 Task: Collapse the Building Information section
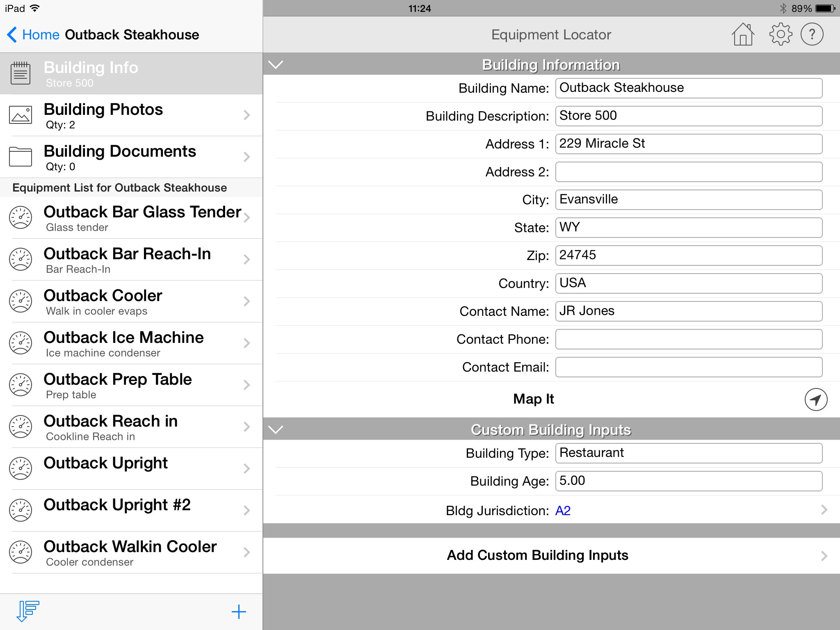tap(276, 65)
